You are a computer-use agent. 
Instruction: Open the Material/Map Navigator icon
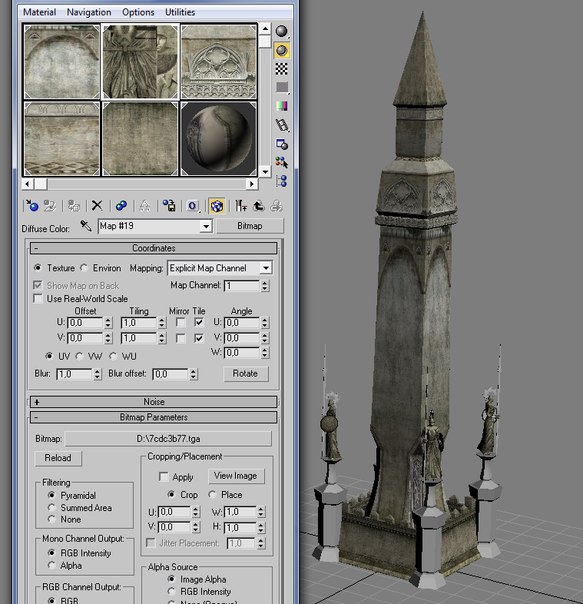coord(282,181)
